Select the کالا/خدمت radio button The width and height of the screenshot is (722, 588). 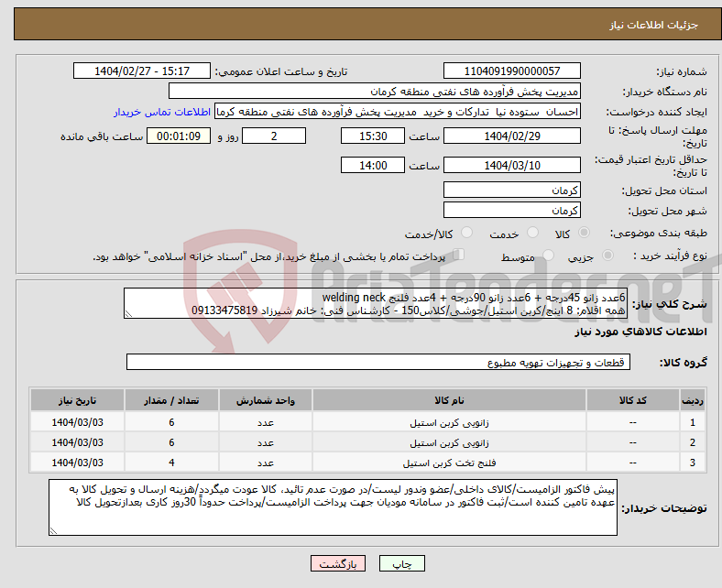point(467,233)
